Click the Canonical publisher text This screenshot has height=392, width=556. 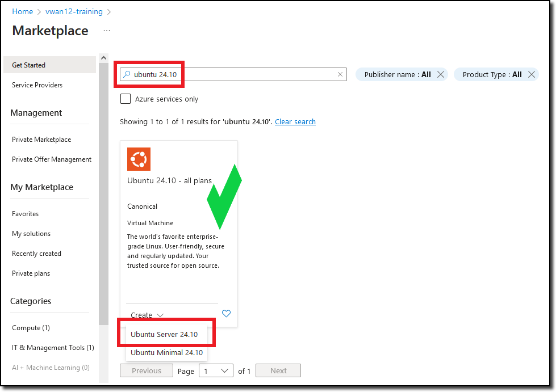[x=142, y=206]
